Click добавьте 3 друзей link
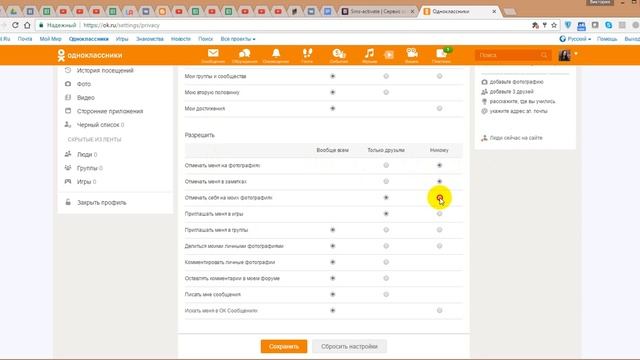 click(511, 91)
